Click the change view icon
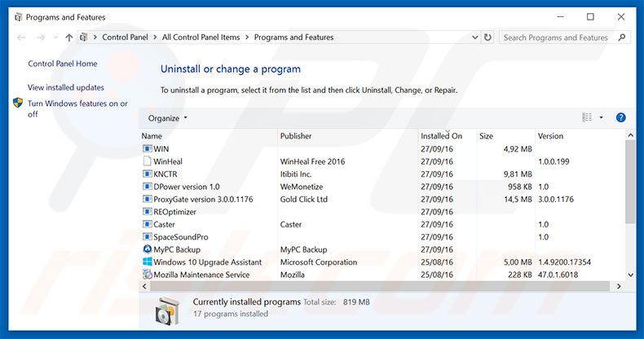The image size is (644, 339). (x=587, y=118)
